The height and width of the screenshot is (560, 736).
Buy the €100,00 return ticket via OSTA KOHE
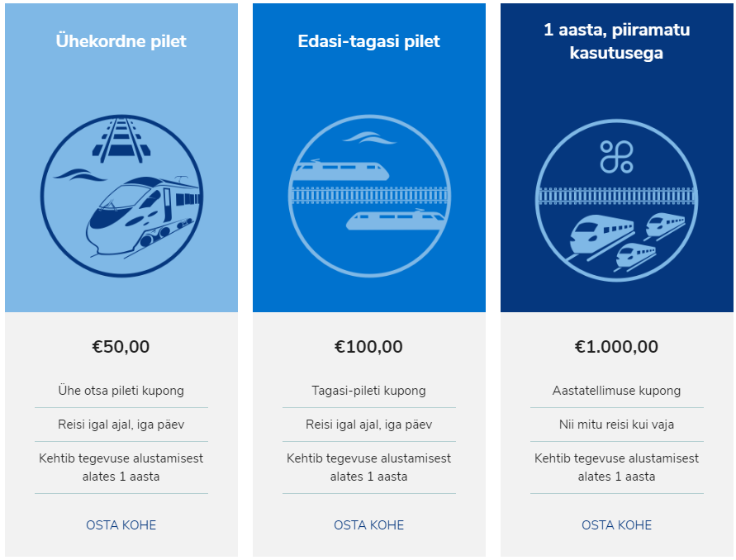tap(369, 524)
